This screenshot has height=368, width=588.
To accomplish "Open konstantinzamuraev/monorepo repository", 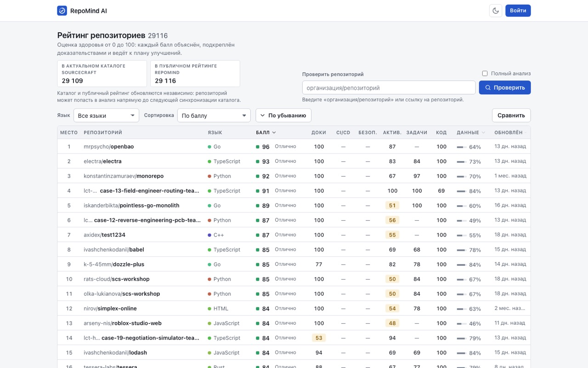I will 124,176.
